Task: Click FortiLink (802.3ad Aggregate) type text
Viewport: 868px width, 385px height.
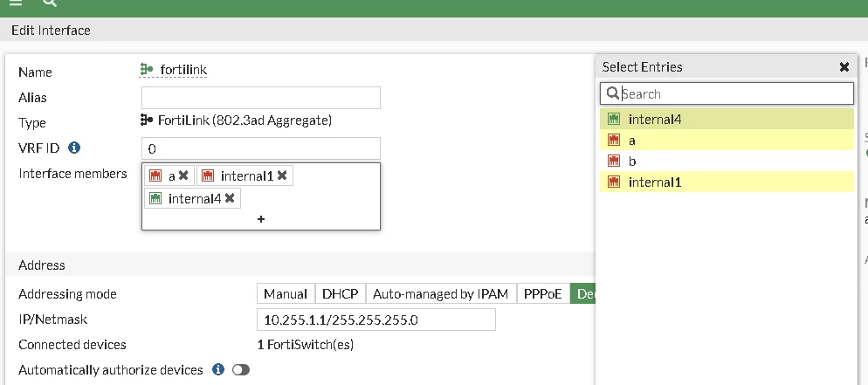Action: (245, 120)
